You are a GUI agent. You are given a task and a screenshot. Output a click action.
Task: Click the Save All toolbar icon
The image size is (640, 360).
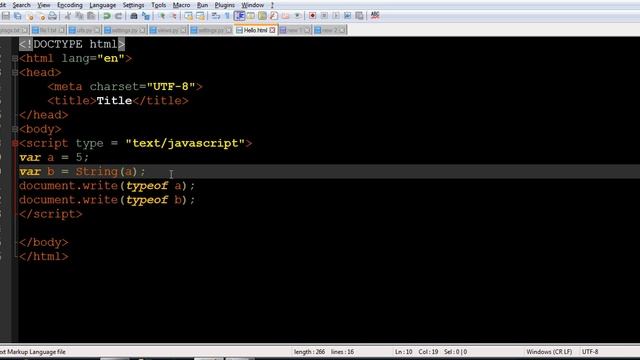click(18, 16)
